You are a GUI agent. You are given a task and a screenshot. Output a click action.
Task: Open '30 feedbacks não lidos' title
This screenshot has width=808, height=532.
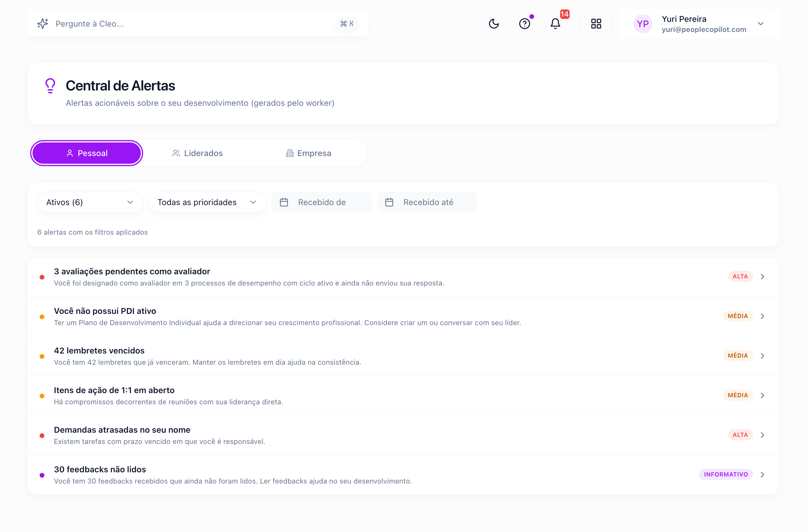click(x=100, y=469)
